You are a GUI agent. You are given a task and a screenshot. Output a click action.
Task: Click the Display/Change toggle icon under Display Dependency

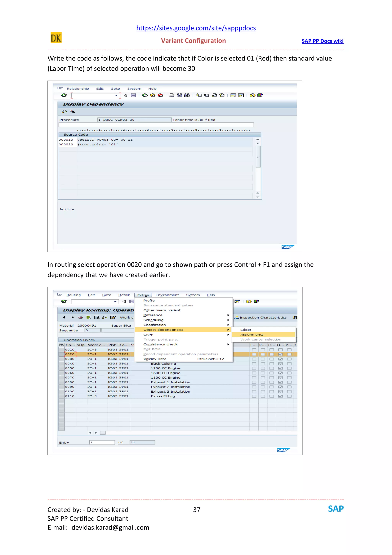pyautogui.click(x=64, y=111)
